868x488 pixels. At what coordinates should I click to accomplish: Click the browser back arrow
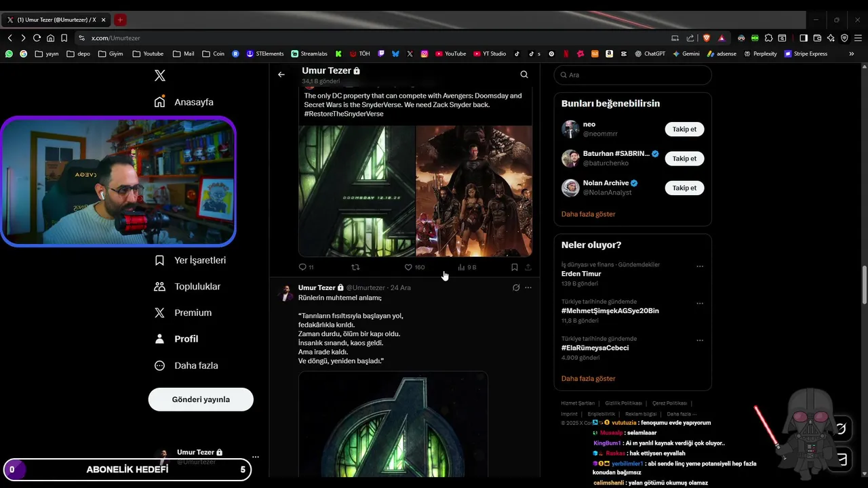[9, 38]
